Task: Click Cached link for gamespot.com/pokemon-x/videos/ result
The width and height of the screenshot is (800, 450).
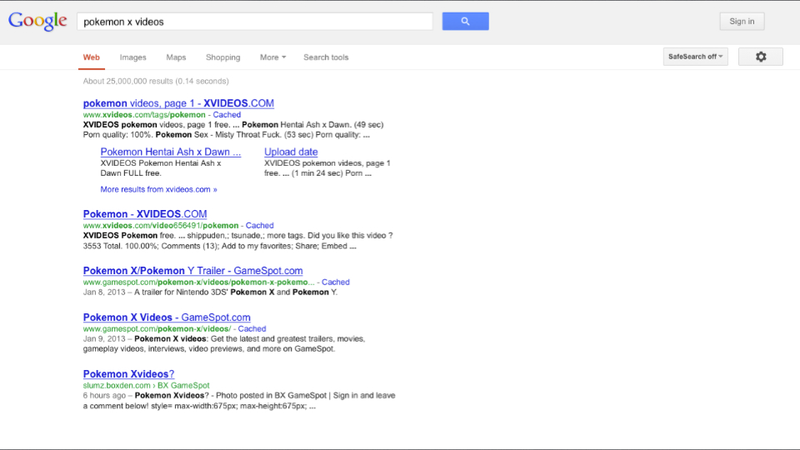Action: pos(252,329)
